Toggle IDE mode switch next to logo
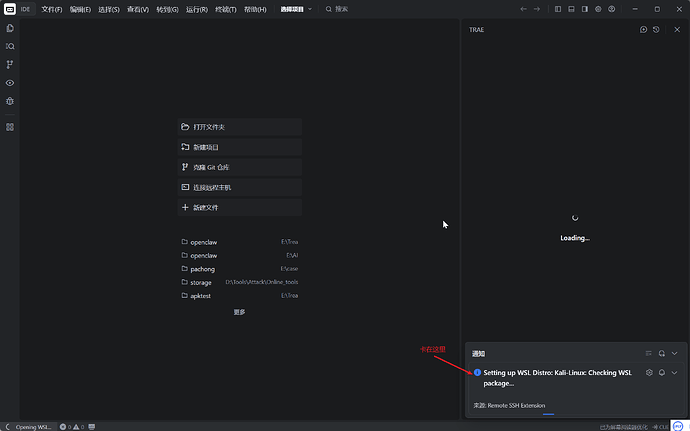The height and width of the screenshot is (431, 690). click(x=26, y=9)
